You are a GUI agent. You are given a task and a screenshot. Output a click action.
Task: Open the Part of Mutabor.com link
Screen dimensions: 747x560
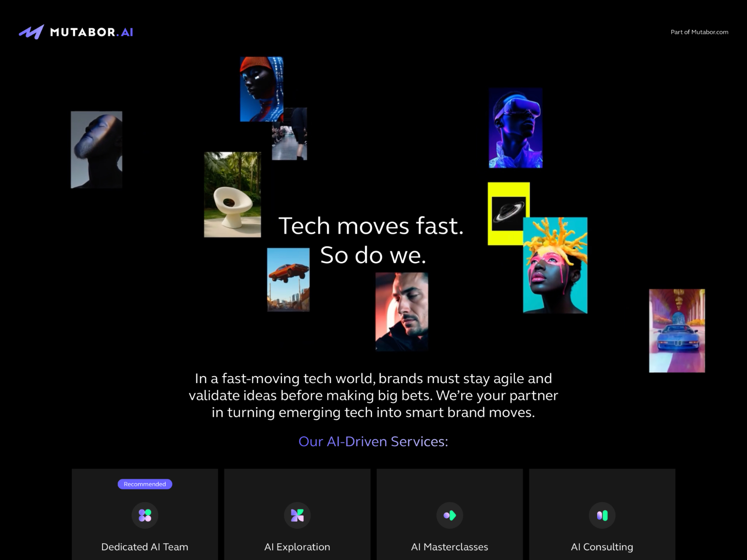[699, 32]
